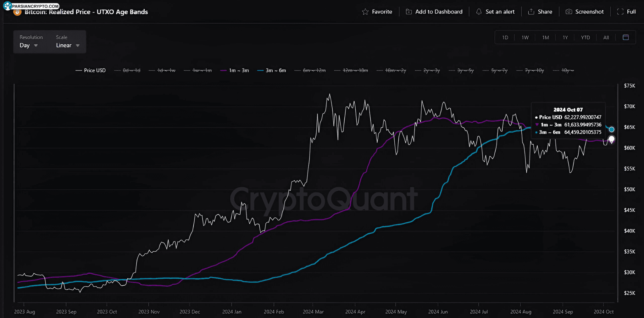Screen dimensions: 644x318
Task: Select the 1Y time range tab
Action: click(x=565, y=37)
